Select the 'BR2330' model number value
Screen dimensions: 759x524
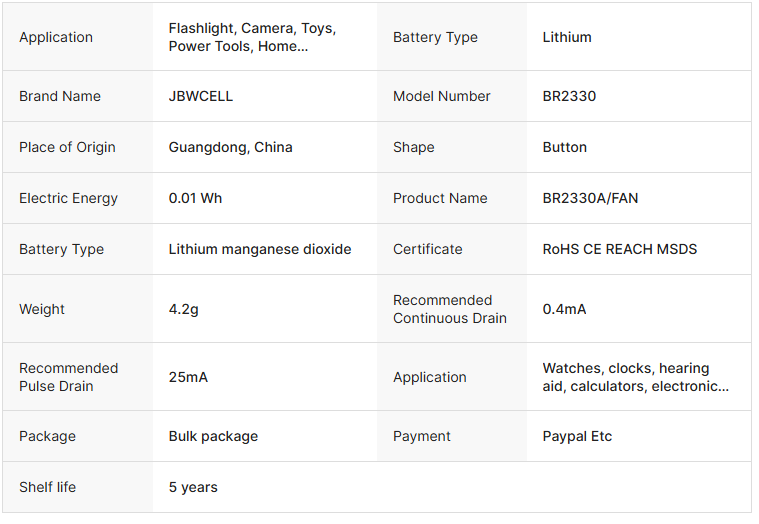569,96
